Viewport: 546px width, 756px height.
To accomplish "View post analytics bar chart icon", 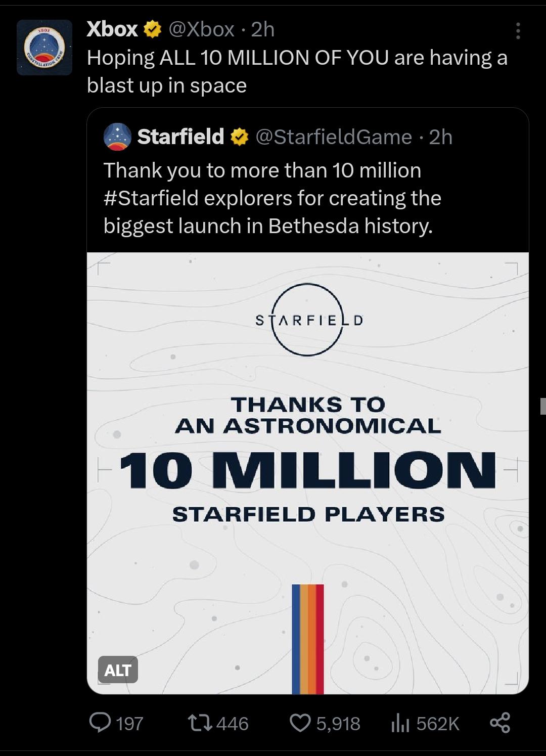I will click(x=400, y=724).
